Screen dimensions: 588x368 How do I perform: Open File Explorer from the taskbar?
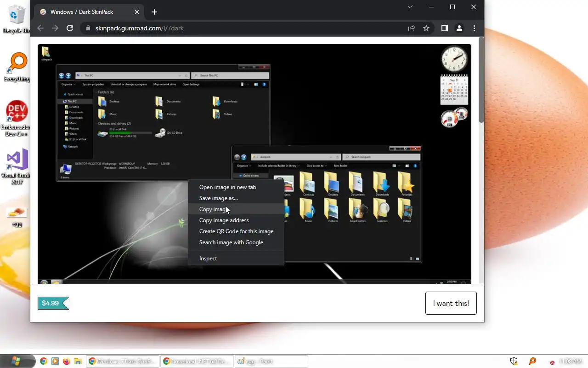point(78,362)
